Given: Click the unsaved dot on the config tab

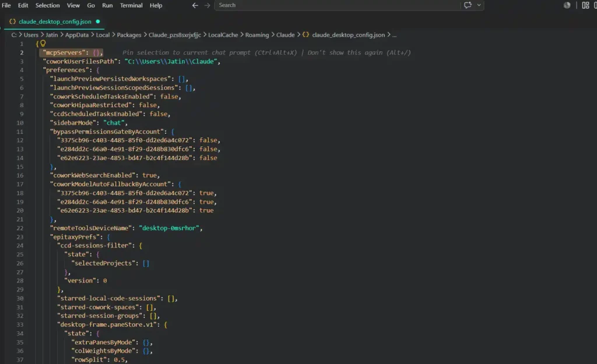Looking at the screenshot, I should click(x=98, y=22).
